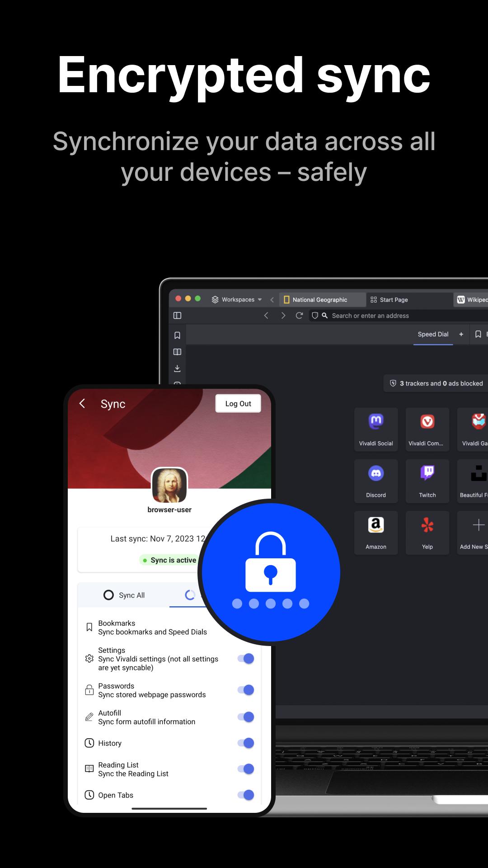
Task: Click the Sync is active status
Action: [x=169, y=560]
